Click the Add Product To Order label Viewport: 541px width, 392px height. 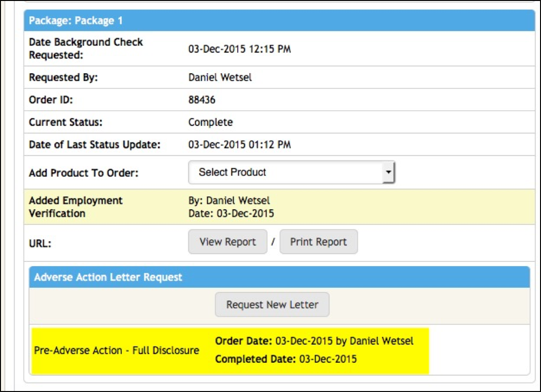point(83,173)
